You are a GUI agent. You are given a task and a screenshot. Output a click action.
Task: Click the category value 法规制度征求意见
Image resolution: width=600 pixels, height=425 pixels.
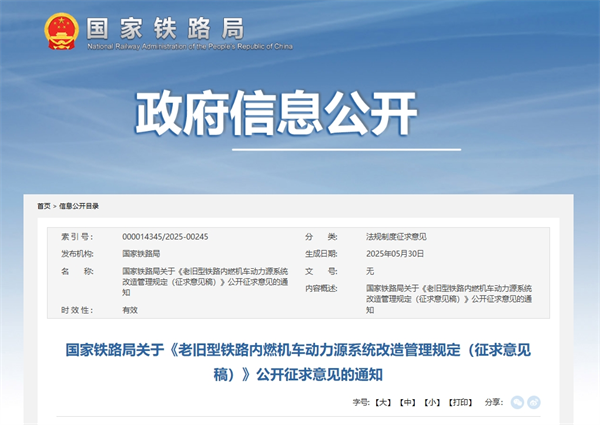396,237
